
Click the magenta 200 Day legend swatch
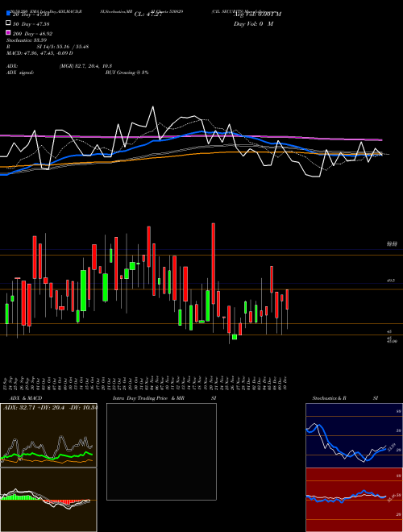[8, 32]
